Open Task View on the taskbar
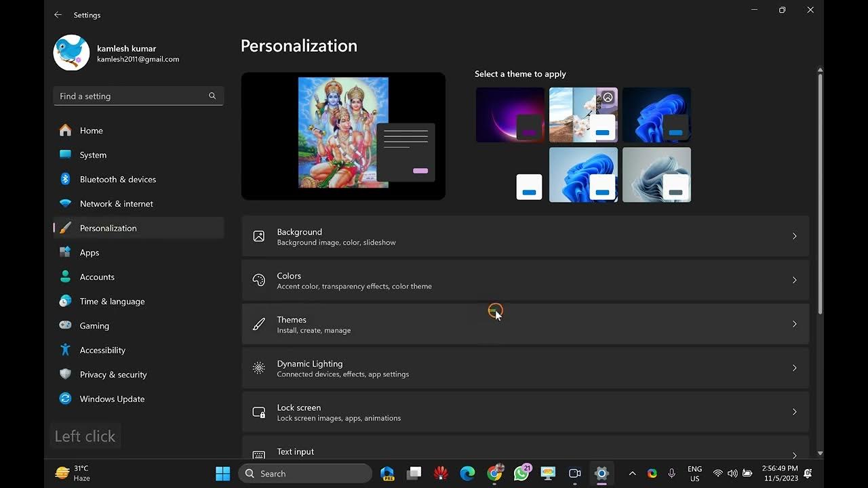This screenshot has width=868, height=488. [x=414, y=474]
